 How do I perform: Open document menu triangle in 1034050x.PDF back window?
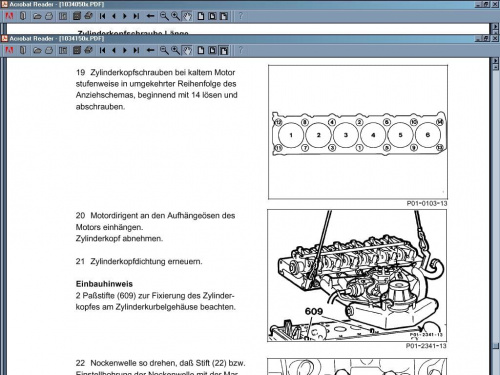[x=495, y=27]
